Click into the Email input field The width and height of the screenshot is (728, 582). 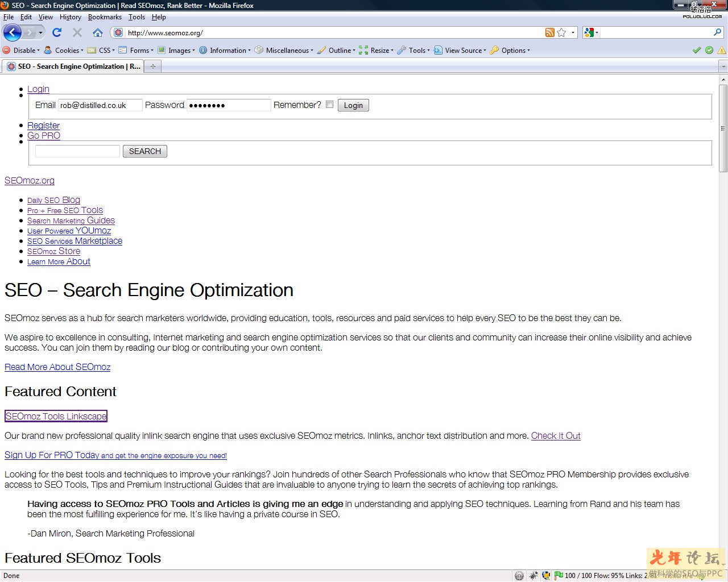click(100, 105)
